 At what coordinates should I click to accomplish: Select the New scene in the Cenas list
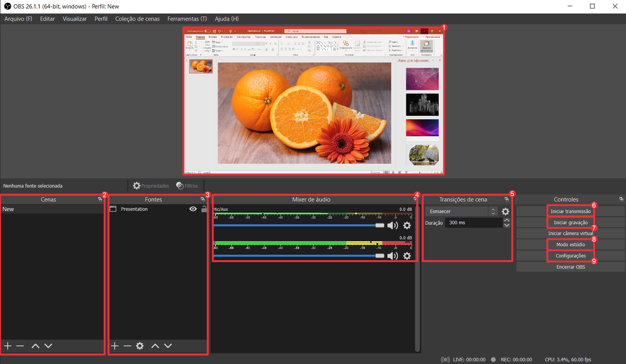pyautogui.click(x=8, y=209)
